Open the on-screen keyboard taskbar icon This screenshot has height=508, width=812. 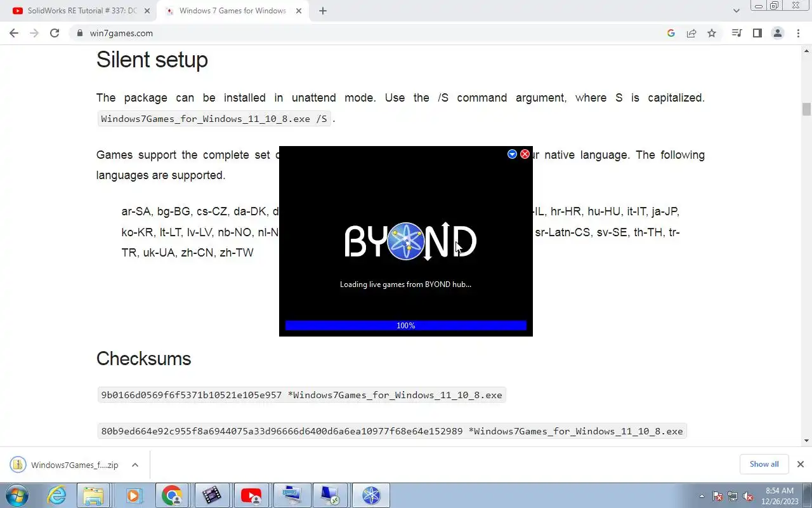291,495
